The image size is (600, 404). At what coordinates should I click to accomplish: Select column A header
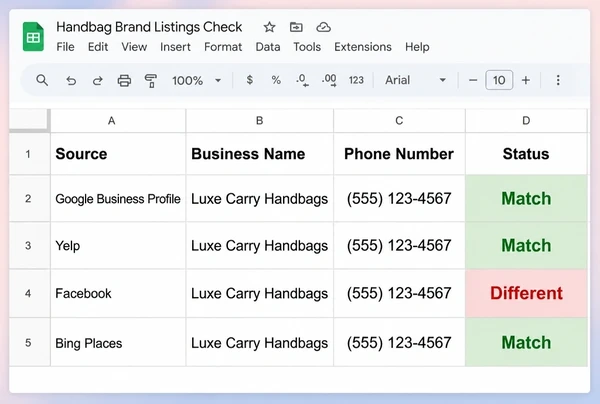(x=118, y=121)
